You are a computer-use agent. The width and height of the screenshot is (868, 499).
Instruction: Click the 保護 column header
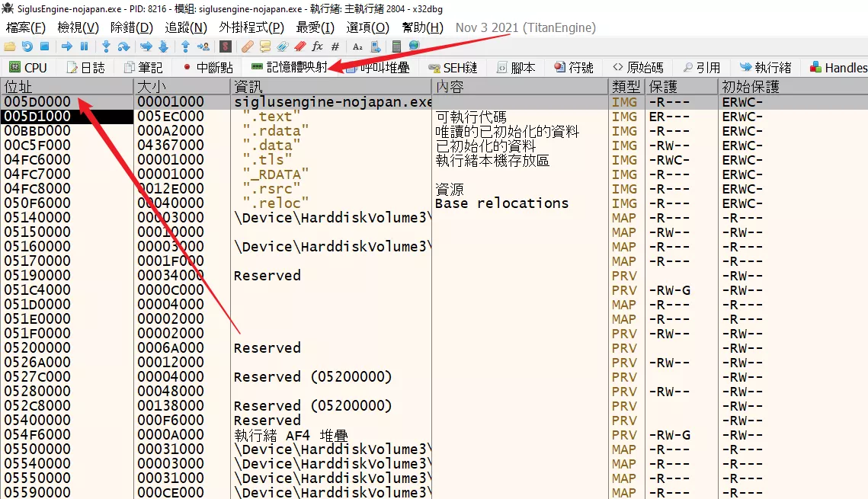pyautogui.click(x=661, y=87)
